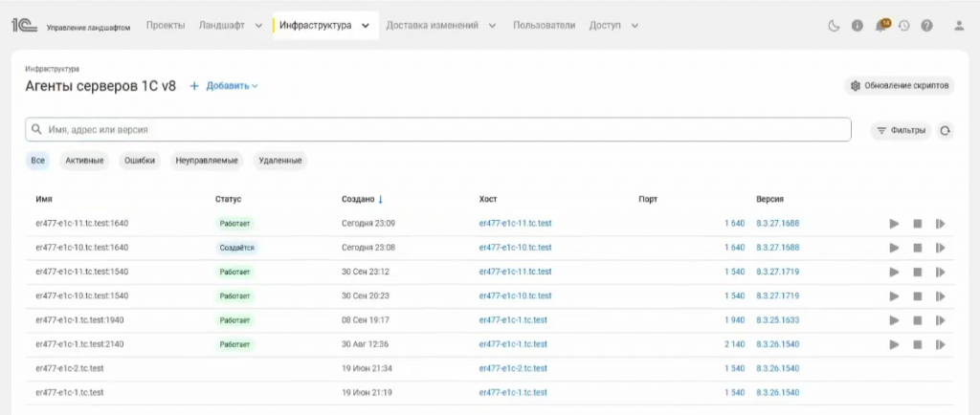Viewport: 980px width, 415px height.
Task: Start the er477-e1c-11.tc.test:1640 agent with play icon
Action: point(894,224)
